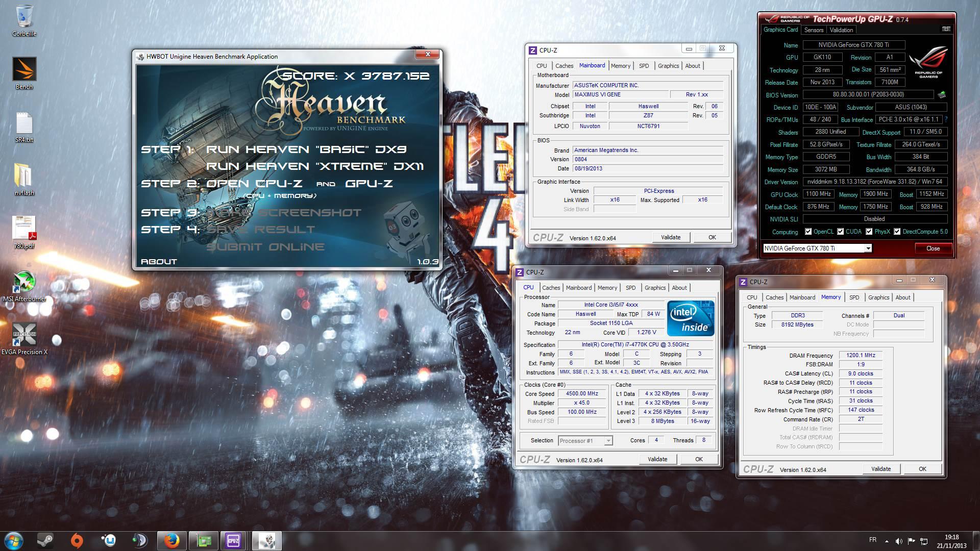Select the SR4.txt file icon
This screenshot has height=551, width=980.
[x=24, y=128]
